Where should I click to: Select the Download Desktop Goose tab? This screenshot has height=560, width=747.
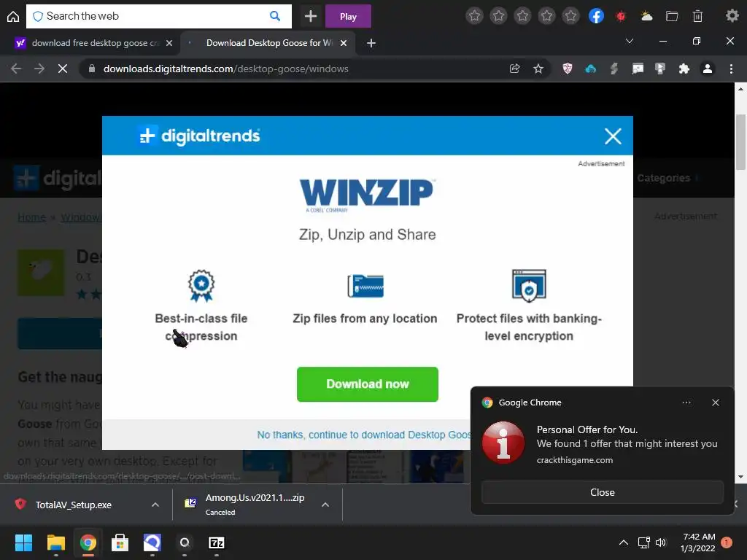pos(269,43)
